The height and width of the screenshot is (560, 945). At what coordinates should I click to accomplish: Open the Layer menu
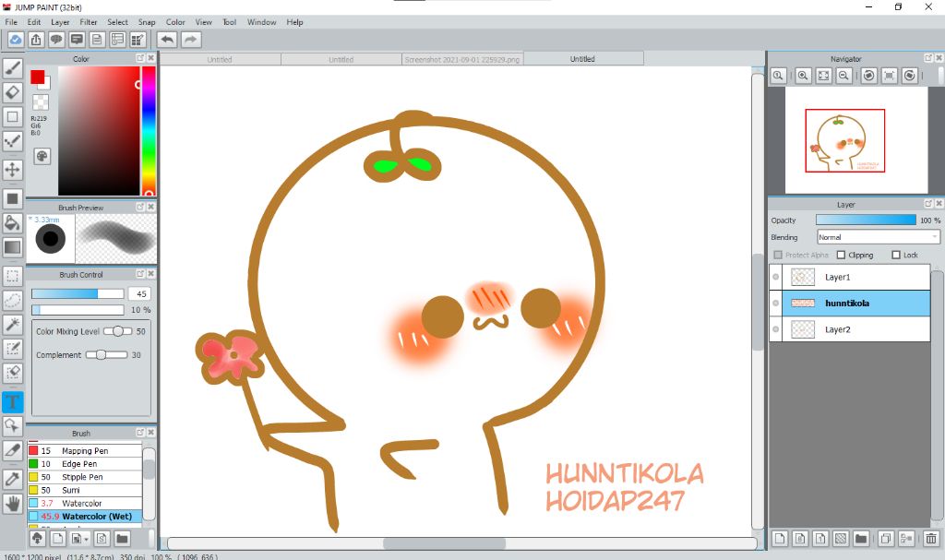point(60,22)
